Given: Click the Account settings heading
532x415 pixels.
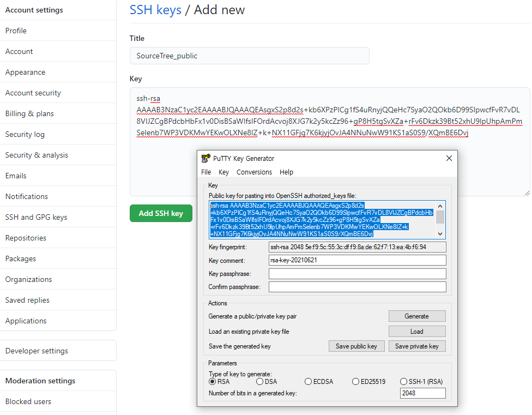Looking at the screenshot, I should coord(34,10).
